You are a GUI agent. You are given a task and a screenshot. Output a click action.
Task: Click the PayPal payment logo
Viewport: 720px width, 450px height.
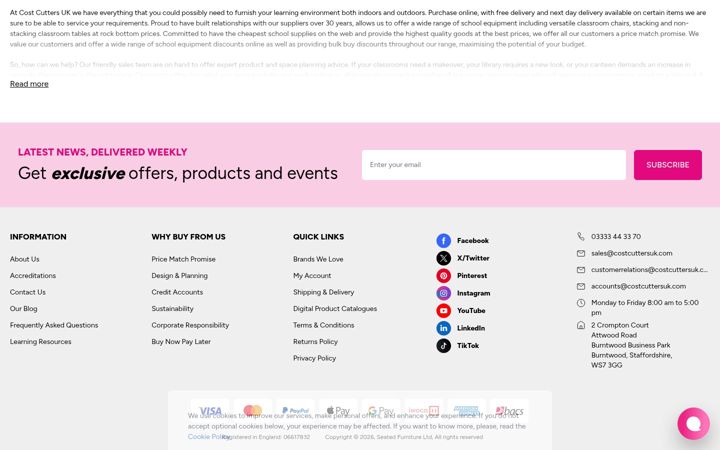tap(295, 411)
